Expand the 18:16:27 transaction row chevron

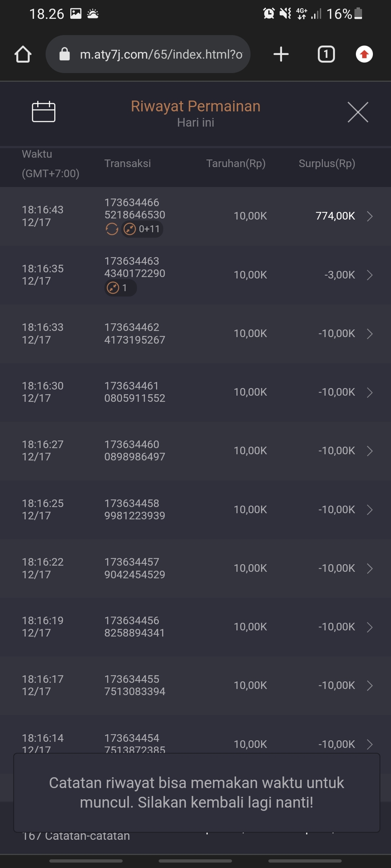pos(370,451)
